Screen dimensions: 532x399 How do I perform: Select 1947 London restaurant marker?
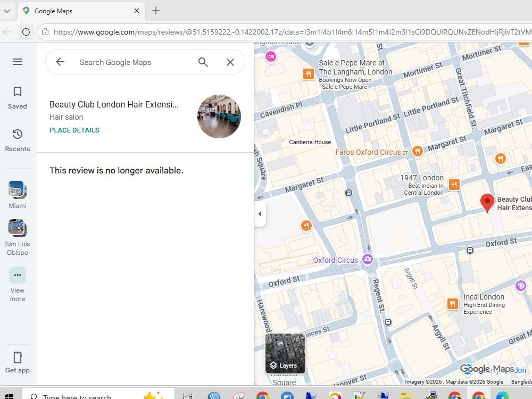454,185
